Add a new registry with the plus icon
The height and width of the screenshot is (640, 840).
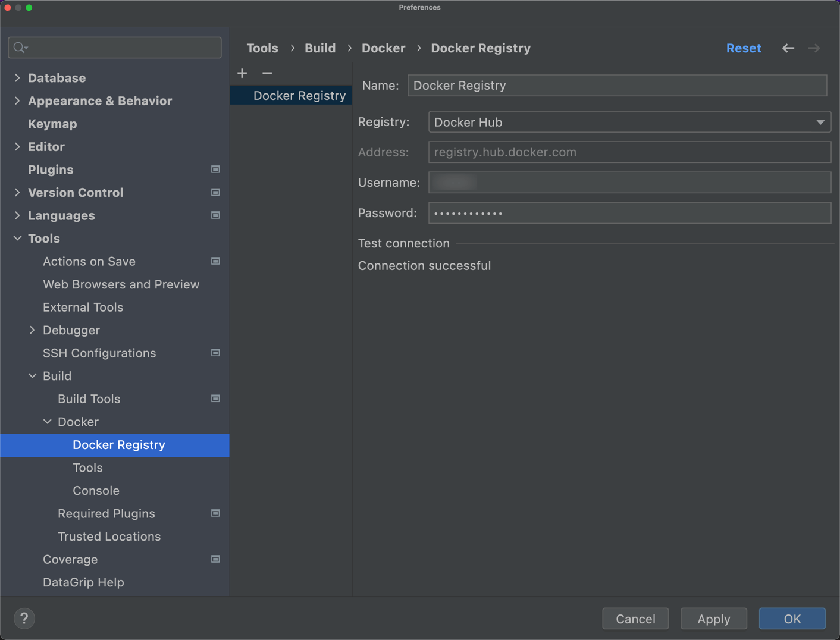pyautogui.click(x=242, y=73)
